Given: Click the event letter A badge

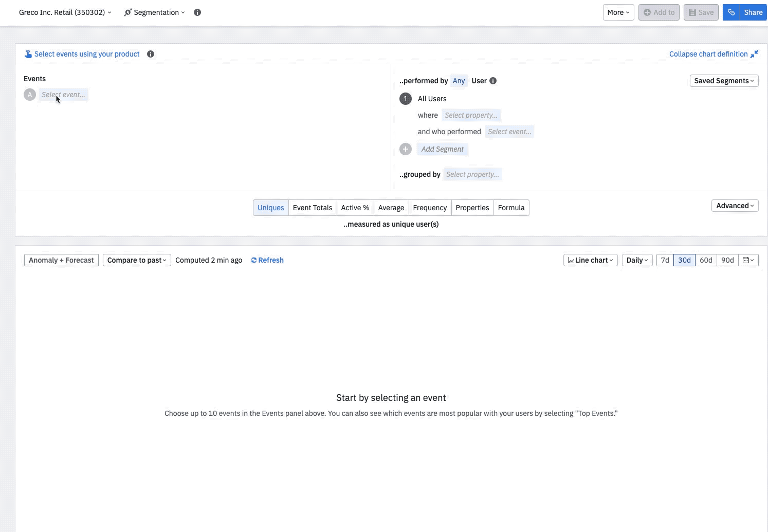Looking at the screenshot, I should coord(29,95).
